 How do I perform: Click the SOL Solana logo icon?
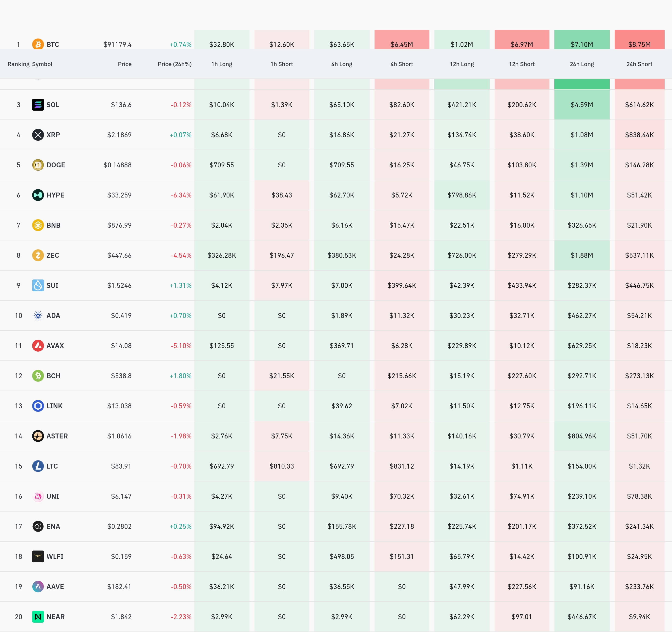point(38,105)
